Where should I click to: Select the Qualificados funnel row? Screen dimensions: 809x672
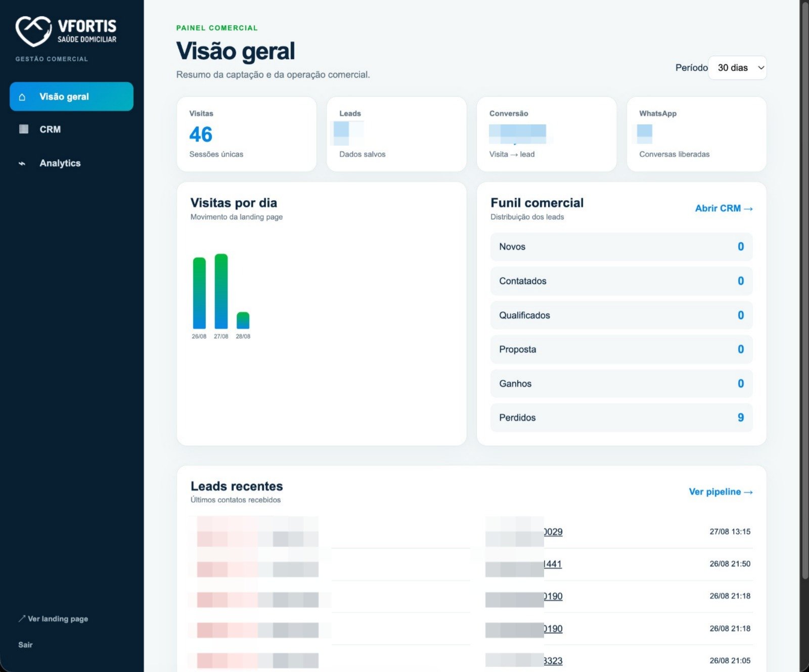pyautogui.click(x=621, y=315)
